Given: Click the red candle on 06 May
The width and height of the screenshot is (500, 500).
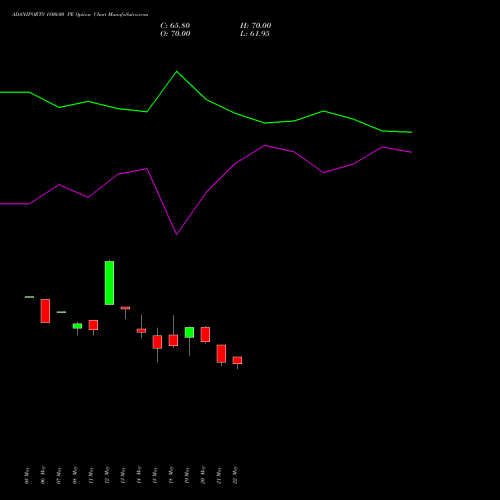Looking at the screenshot, I should [x=45, y=311].
